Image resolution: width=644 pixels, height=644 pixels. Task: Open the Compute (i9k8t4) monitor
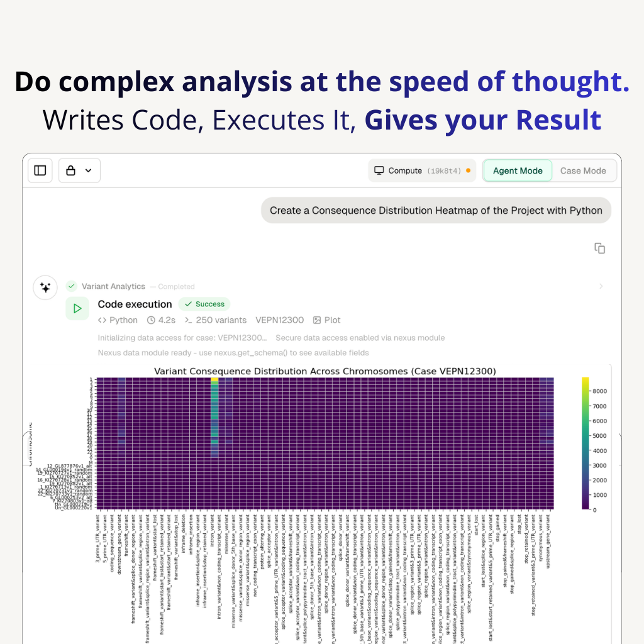(x=421, y=170)
